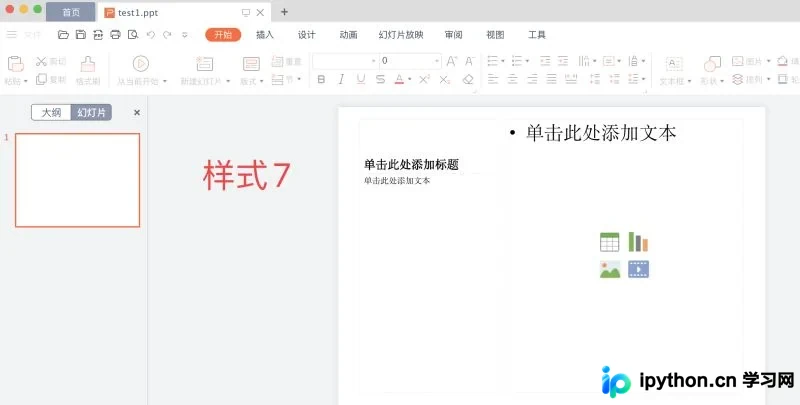This screenshot has height=405, width=800.
Task: Click the Copy icon
Action: pyautogui.click(x=41, y=79)
